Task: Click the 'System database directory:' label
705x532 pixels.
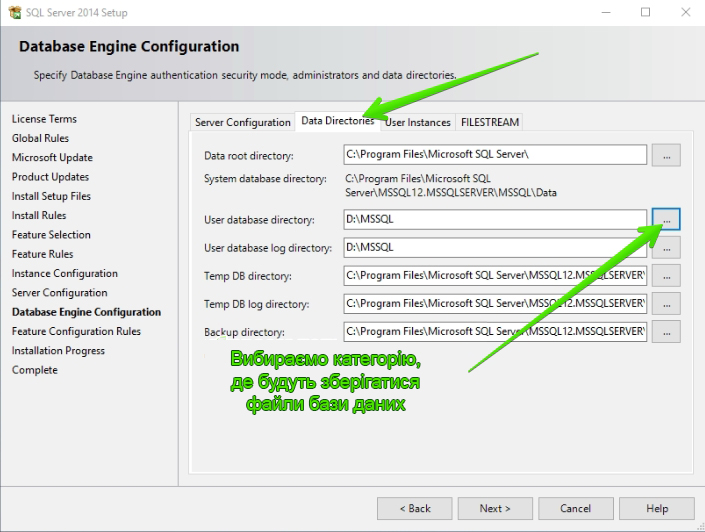Action: 265,179
